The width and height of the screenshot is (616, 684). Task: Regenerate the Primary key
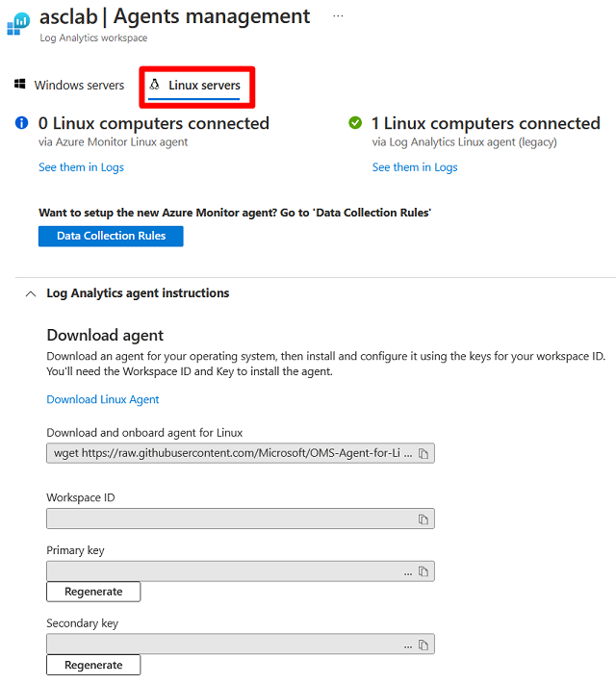(93, 592)
